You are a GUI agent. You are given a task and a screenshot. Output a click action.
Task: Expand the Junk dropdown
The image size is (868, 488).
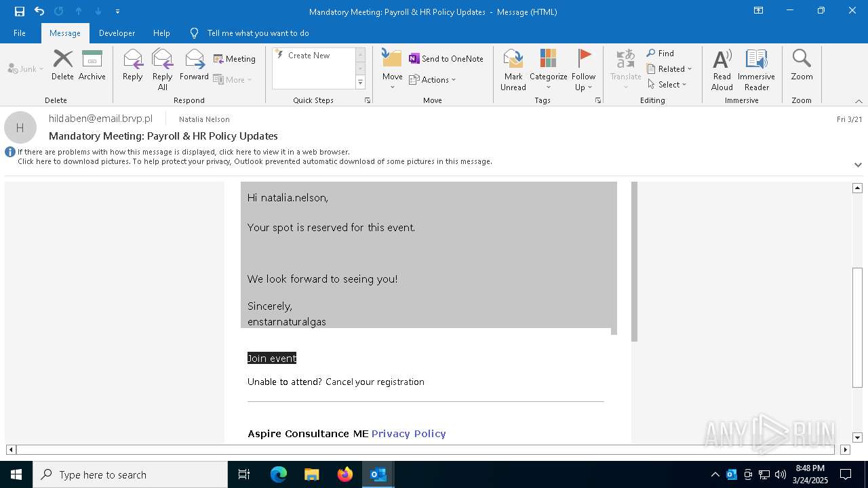coord(26,68)
